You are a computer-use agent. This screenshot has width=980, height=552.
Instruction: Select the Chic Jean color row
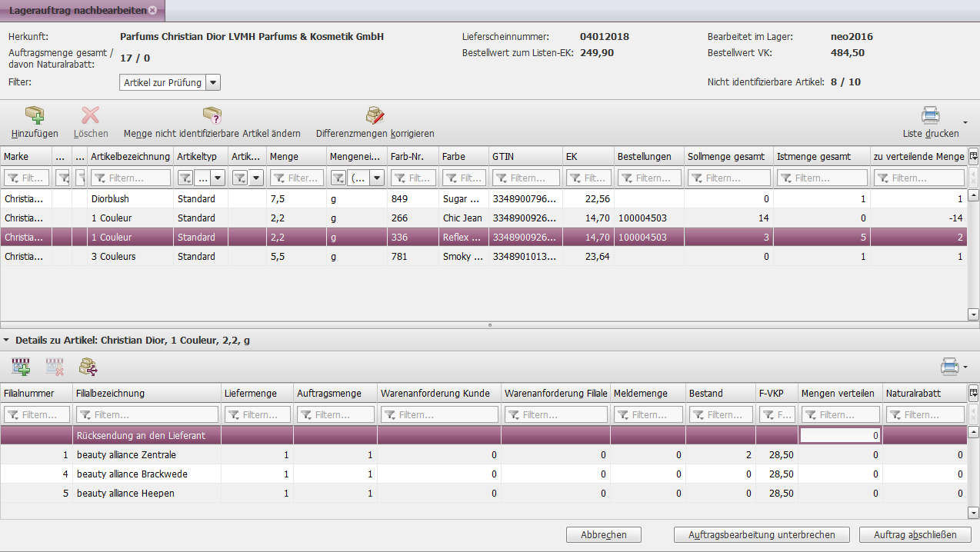click(x=484, y=218)
